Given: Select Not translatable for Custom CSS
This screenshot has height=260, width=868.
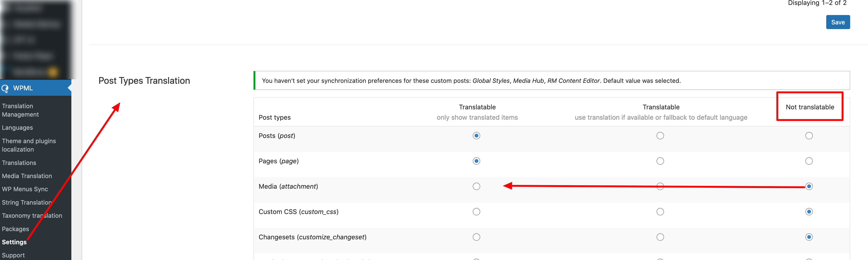Looking at the screenshot, I should pyautogui.click(x=809, y=212).
